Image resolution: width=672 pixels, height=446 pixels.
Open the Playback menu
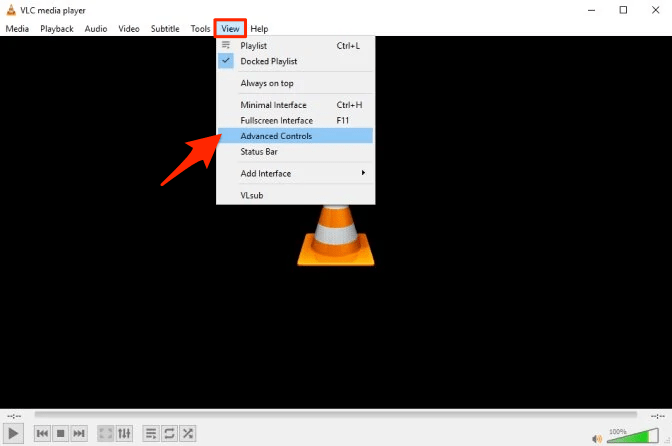tap(57, 29)
